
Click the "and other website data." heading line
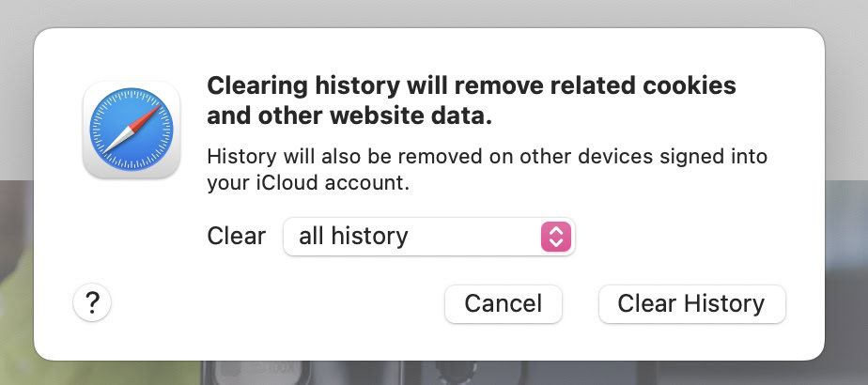point(349,117)
